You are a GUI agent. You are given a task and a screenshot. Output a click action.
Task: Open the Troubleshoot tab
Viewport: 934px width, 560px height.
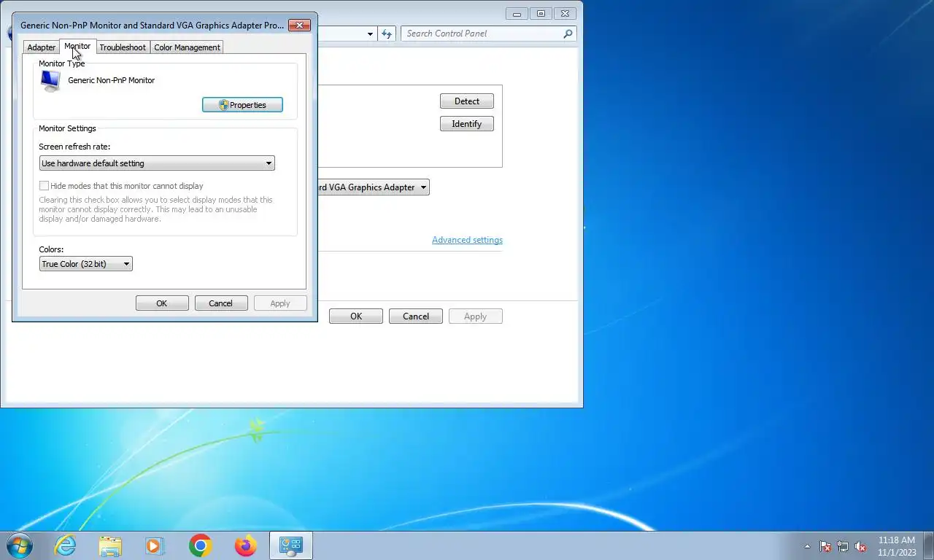pos(123,47)
